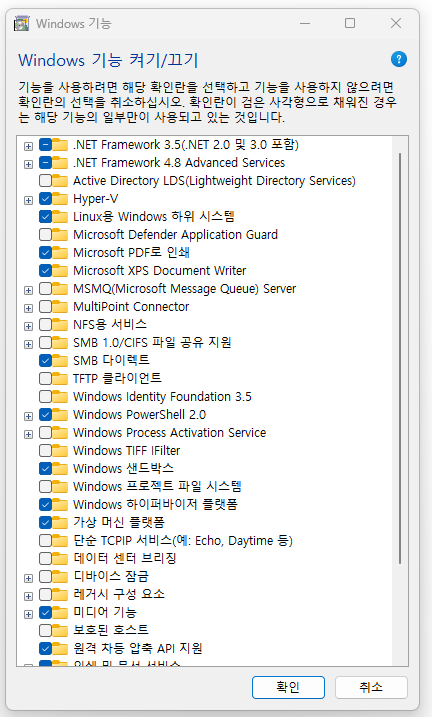This screenshot has width=432, height=717.
Task: Enable Microsoft Defender Application Guard checkbox
Action: click(45, 235)
